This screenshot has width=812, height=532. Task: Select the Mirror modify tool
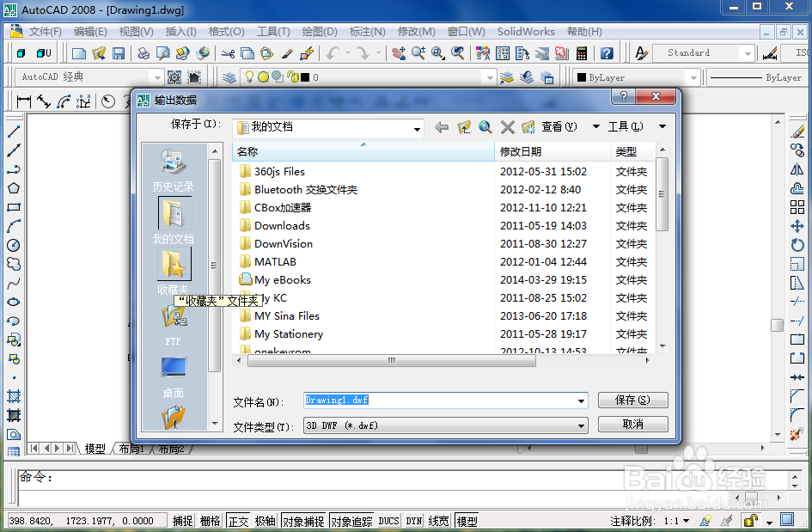pyautogui.click(x=797, y=169)
